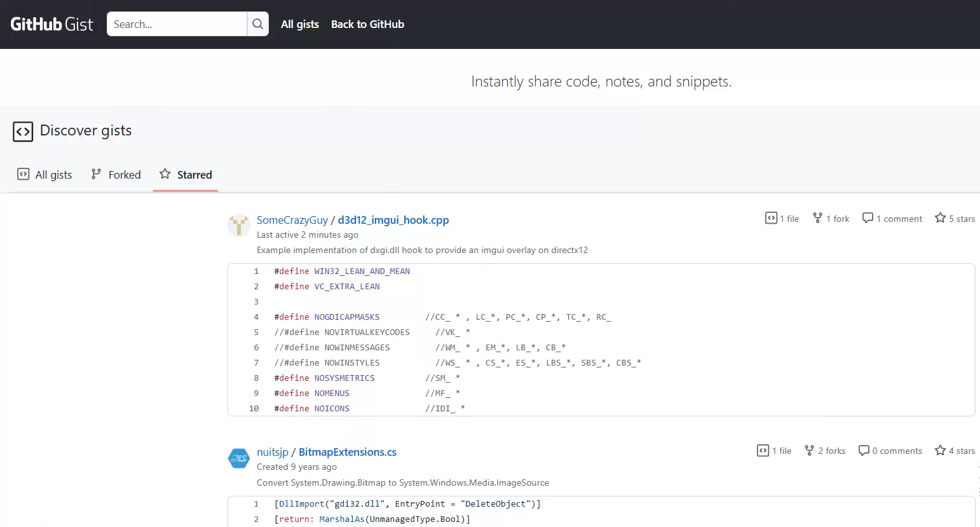View 1 comment on d3d12_imgui_hook.cpp
This screenshot has height=527, width=980.
point(892,218)
